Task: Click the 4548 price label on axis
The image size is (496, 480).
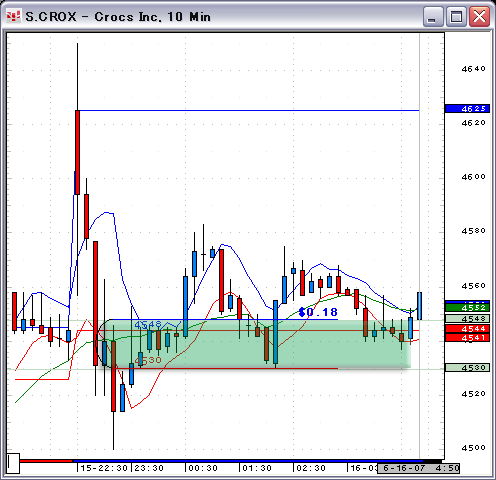Action: pos(467,319)
